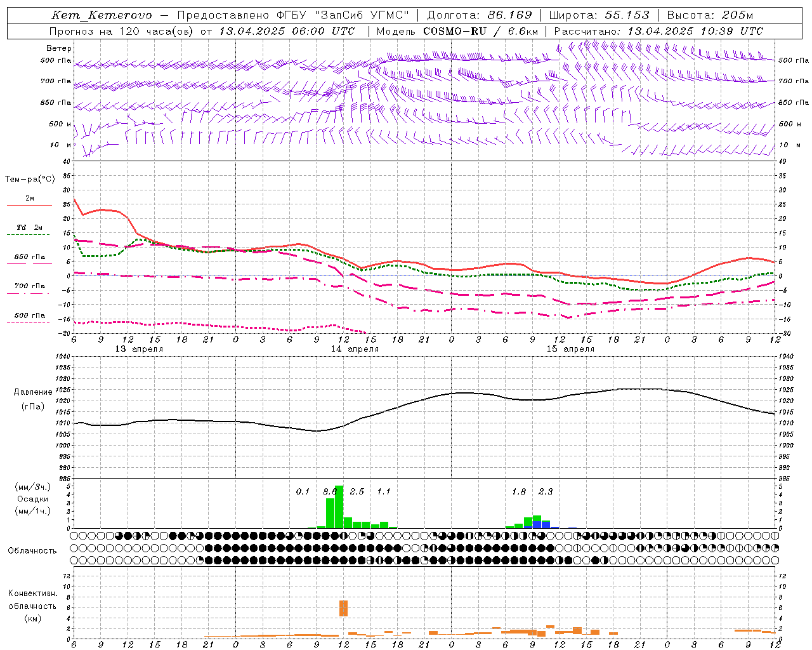Click the 'Давление' pressure panel label
Screen dimensions: 812x650
[32, 392]
